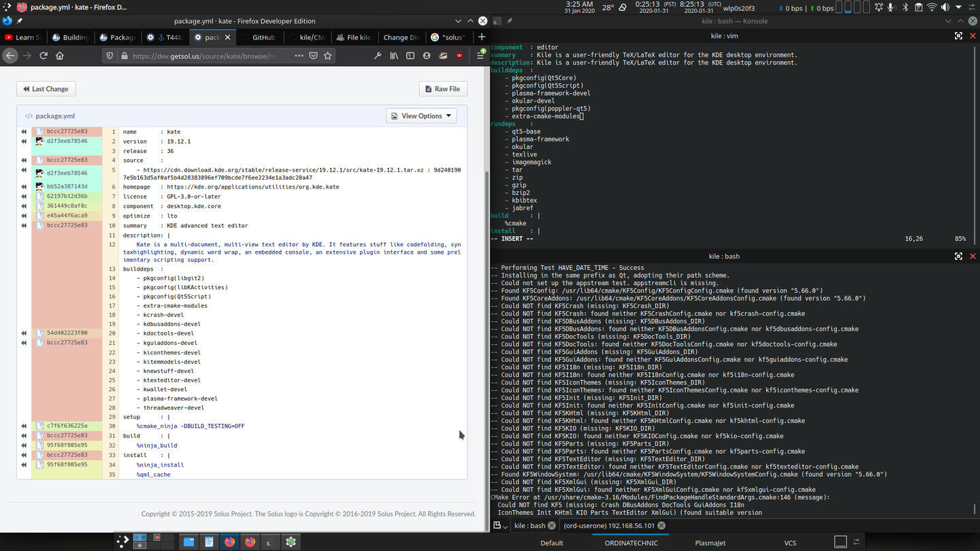Go to Firefox home page
This screenshot has width=980, height=551.
click(60, 56)
